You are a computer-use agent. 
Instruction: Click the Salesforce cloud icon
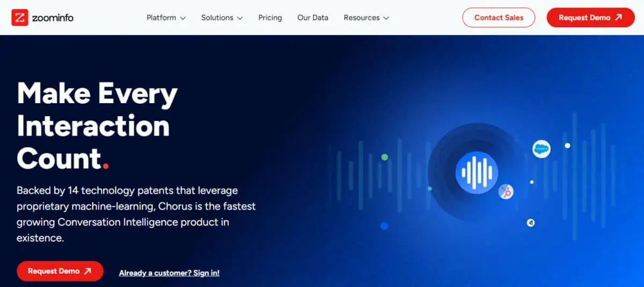541,149
